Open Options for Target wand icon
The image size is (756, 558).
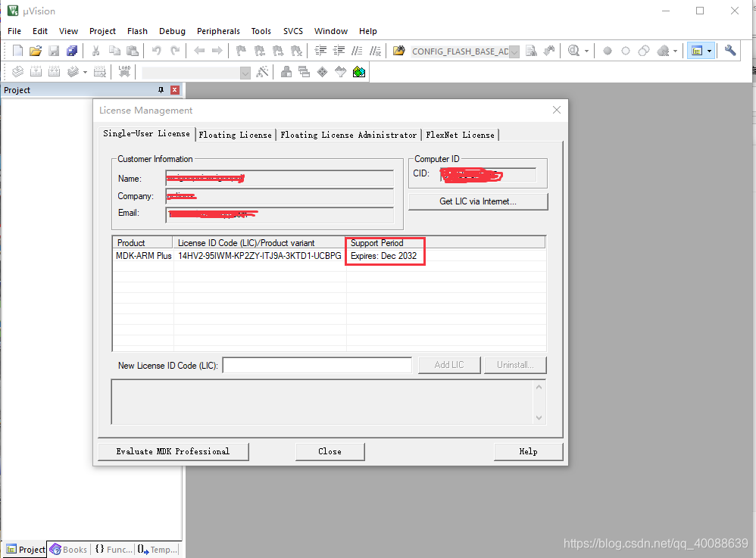point(262,72)
